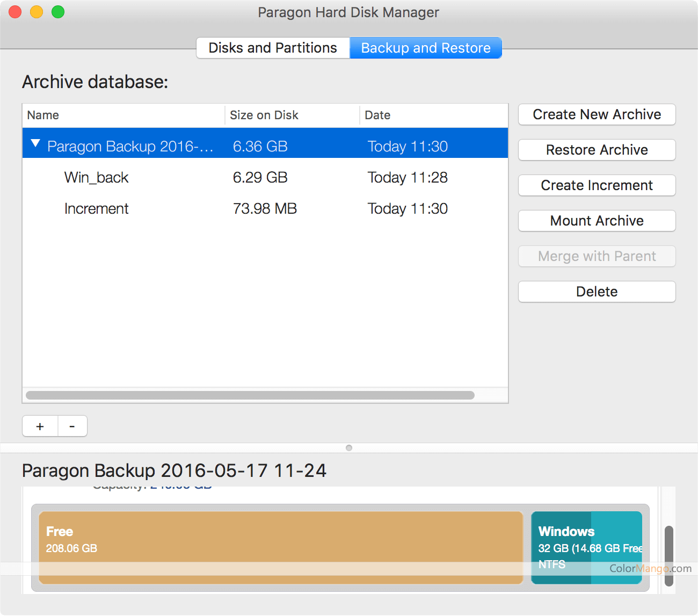Click the archive list horizontal scrollbar
The image size is (698, 616).
pyautogui.click(x=250, y=395)
